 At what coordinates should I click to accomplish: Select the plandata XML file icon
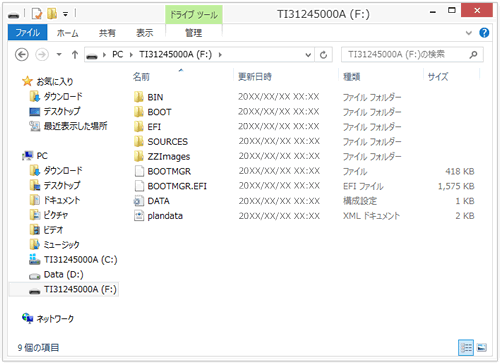pyautogui.click(x=139, y=216)
